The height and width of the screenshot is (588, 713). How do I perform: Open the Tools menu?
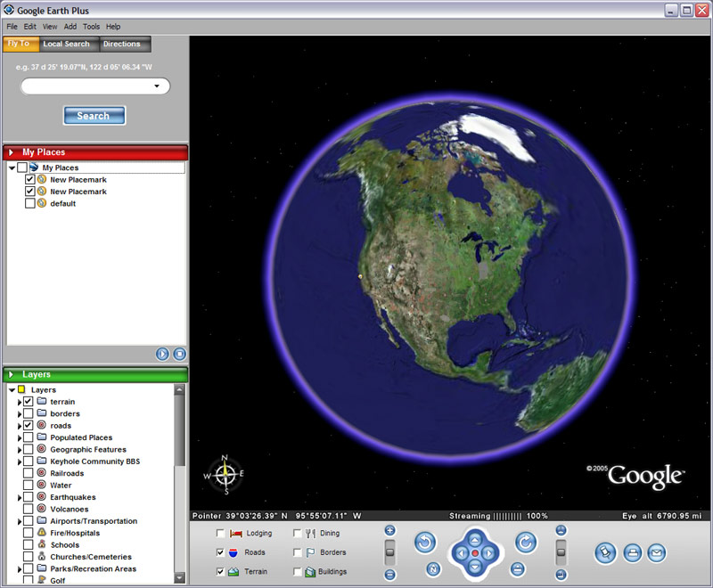92,27
